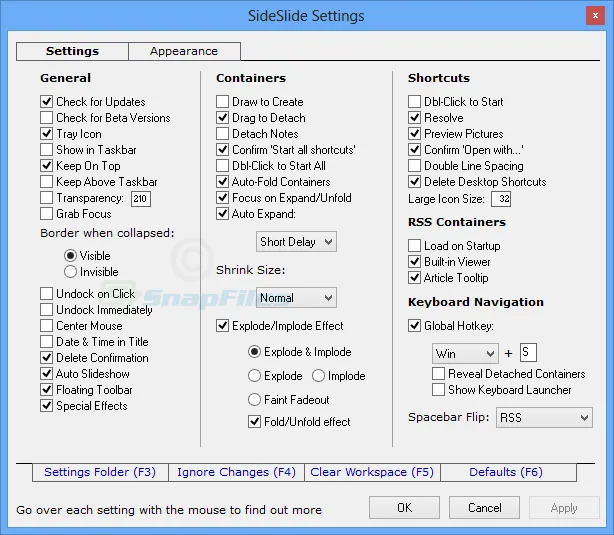Confirm settings with OK button
This screenshot has width=614, height=535.
click(404, 508)
